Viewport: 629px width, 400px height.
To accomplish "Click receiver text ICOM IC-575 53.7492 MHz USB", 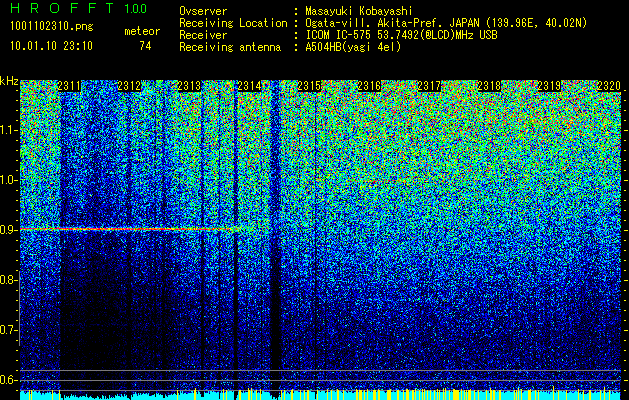I will tap(401, 35).
